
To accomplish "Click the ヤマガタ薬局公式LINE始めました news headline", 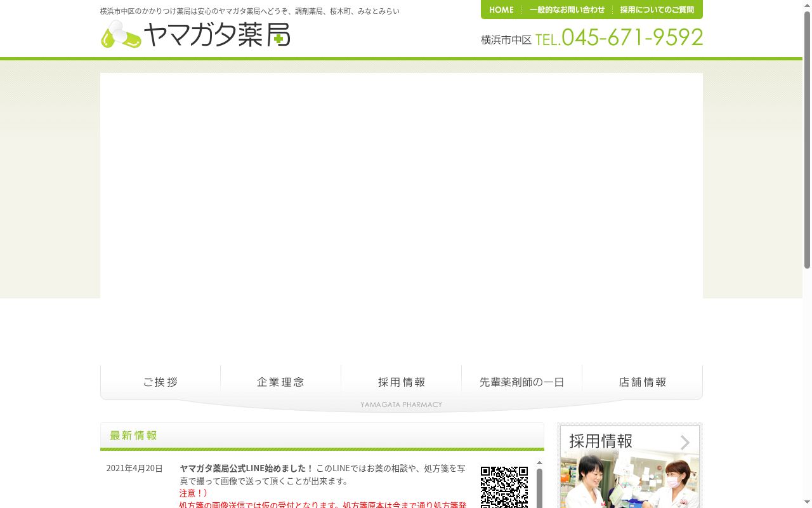I will [x=247, y=469].
